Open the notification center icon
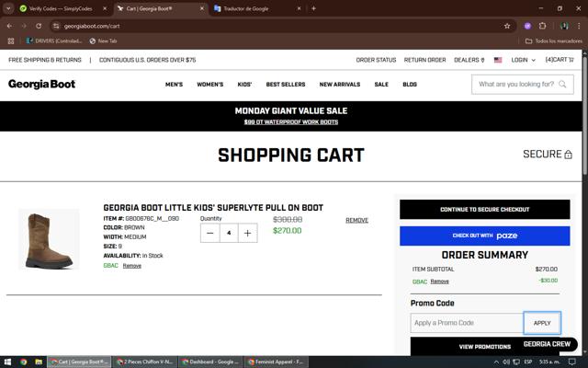The image size is (588, 368). click(x=572, y=362)
